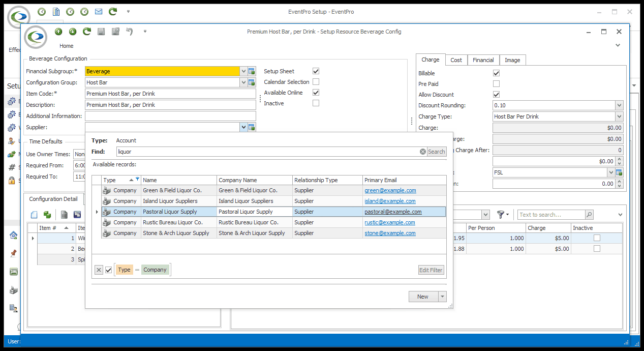Click the Find text field containing liquor

point(268,152)
